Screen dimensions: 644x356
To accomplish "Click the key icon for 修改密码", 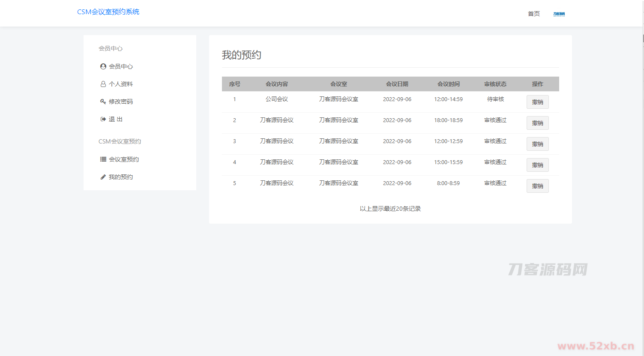I will pyautogui.click(x=103, y=102).
